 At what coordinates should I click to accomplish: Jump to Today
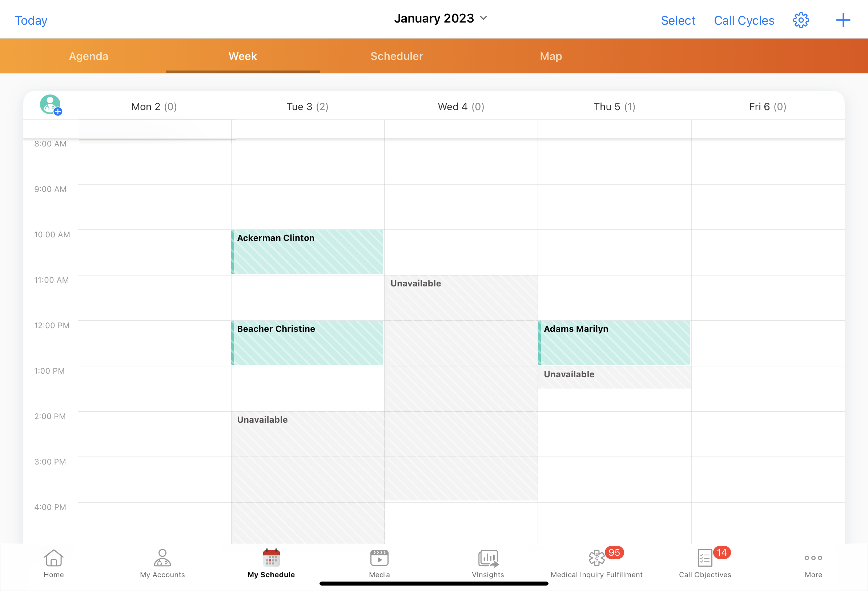click(31, 20)
